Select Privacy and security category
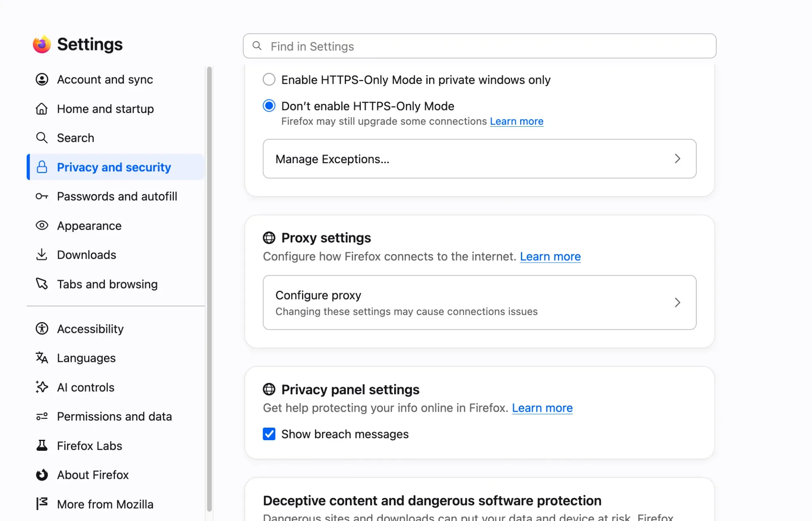This screenshot has height=521, width=812. click(x=116, y=167)
